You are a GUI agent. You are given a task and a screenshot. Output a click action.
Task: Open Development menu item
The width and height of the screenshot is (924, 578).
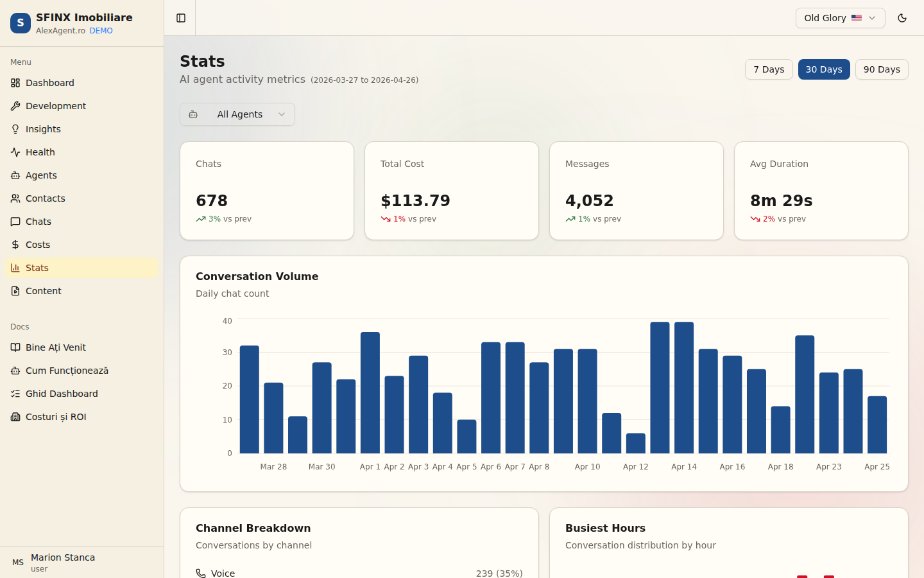[82, 106]
